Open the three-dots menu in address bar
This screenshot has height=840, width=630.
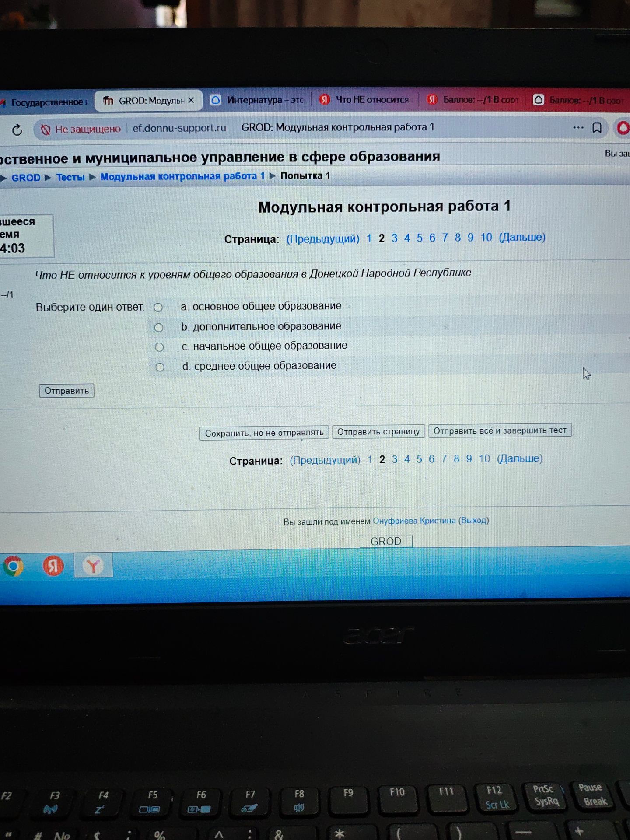coord(578,128)
